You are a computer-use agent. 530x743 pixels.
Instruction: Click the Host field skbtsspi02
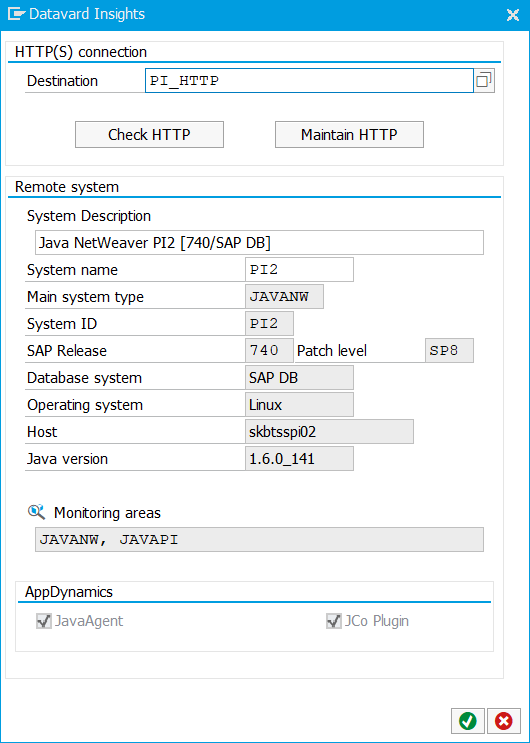click(x=329, y=432)
